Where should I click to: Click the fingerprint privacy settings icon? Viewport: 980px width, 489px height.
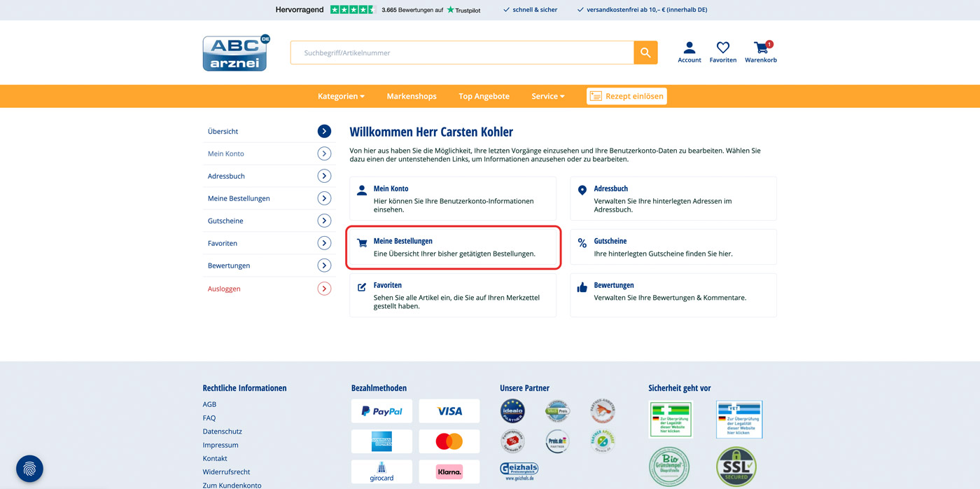tap(29, 469)
